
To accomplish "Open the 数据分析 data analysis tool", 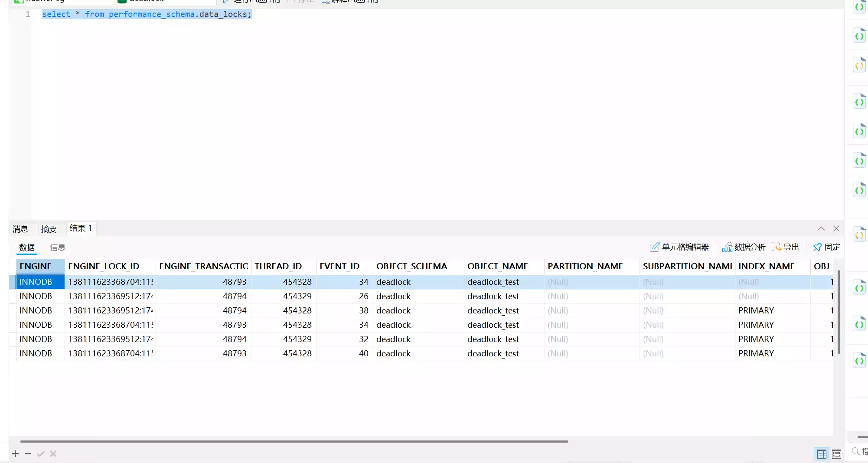I will [744, 247].
